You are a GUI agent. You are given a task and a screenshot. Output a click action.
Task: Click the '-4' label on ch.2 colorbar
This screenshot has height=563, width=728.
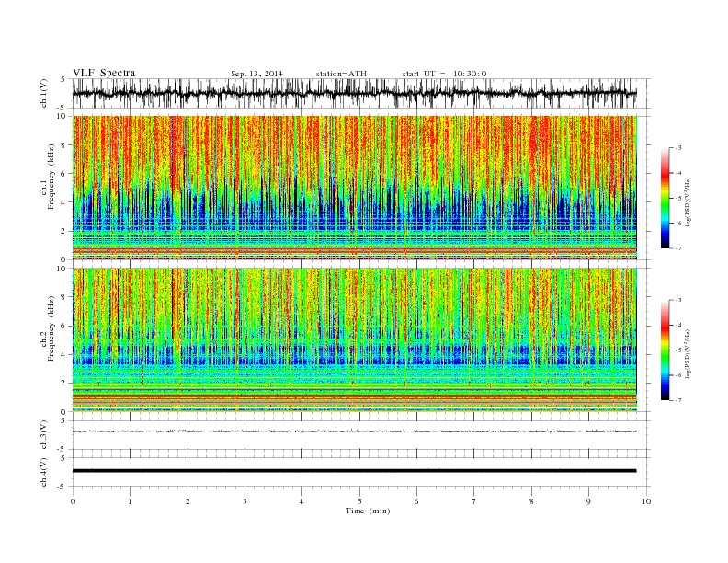pos(677,325)
